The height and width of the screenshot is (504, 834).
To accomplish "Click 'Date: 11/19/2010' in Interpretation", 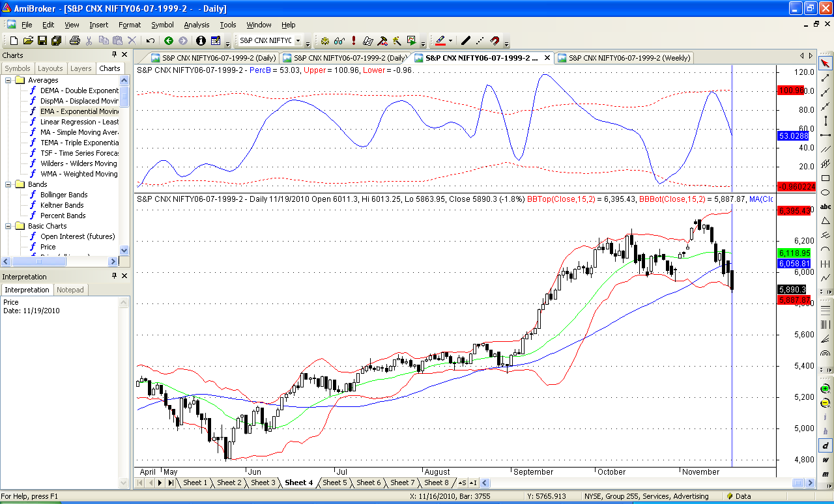I will [31, 311].
